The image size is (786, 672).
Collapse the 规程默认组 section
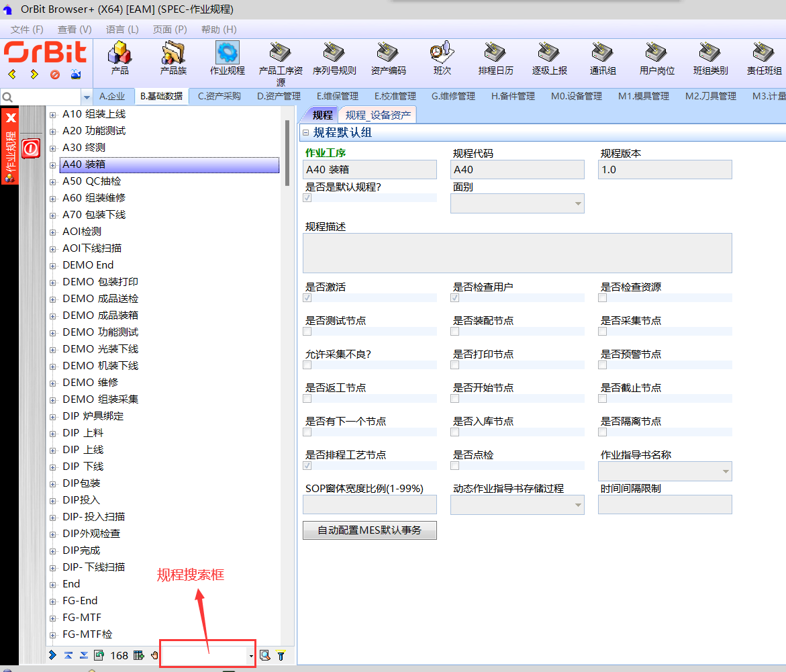[306, 133]
